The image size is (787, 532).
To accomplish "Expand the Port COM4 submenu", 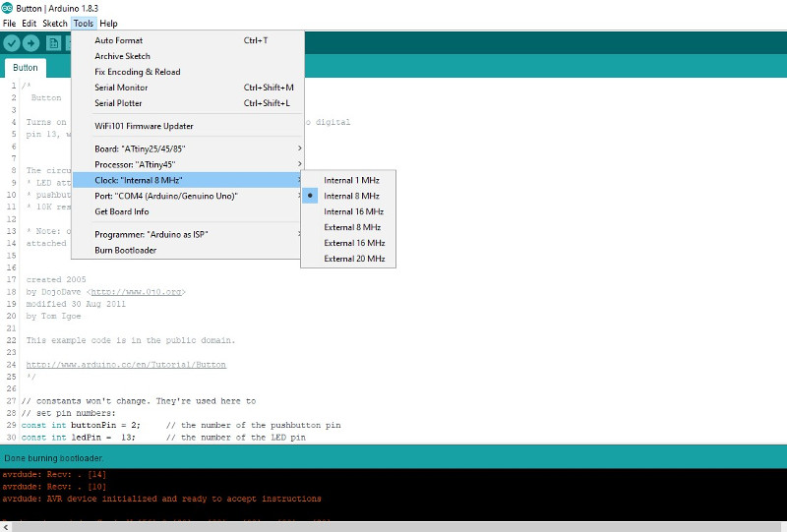I will [x=187, y=196].
